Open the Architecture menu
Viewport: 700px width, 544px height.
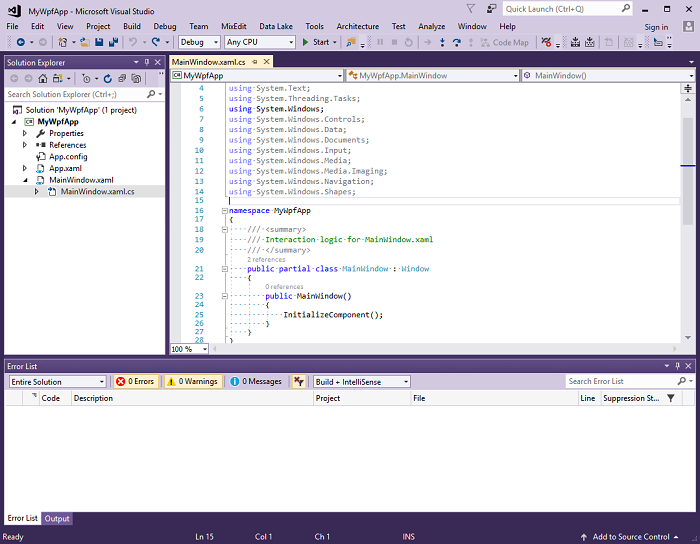coord(357,26)
